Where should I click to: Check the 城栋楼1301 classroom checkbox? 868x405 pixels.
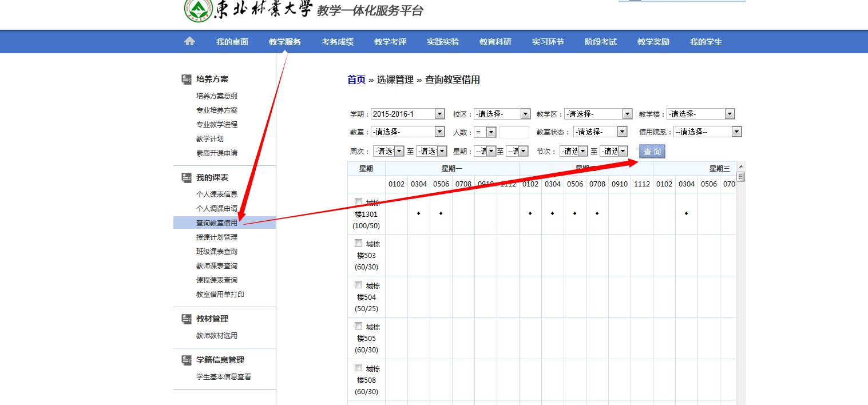tap(359, 201)
